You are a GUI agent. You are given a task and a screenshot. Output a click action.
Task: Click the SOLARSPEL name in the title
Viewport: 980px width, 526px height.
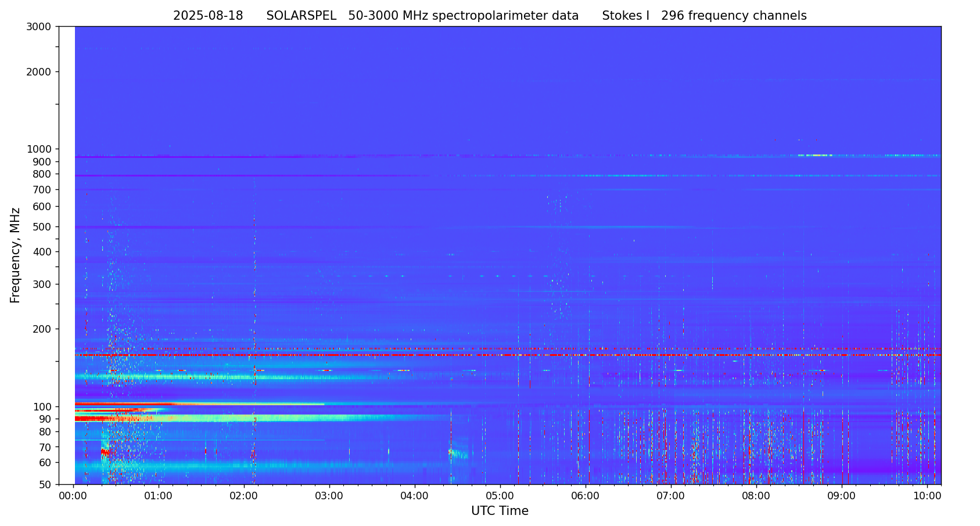pyautogui.click(x=301, y=16)
